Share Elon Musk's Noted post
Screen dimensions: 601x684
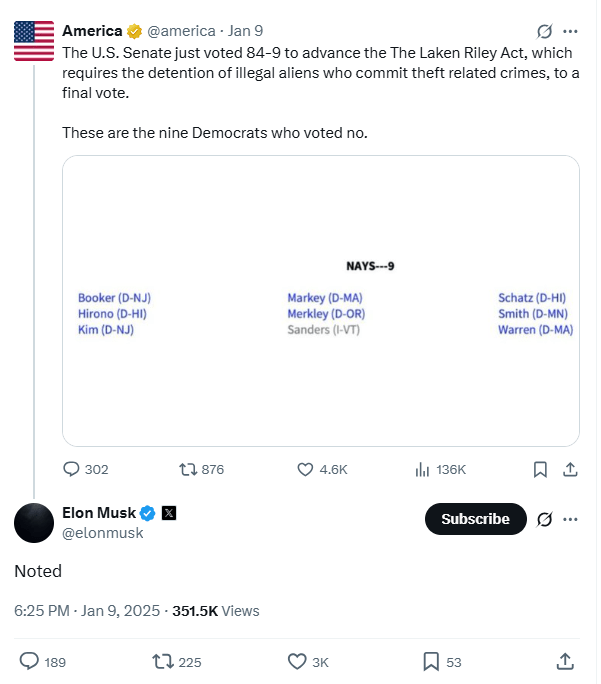564,661
